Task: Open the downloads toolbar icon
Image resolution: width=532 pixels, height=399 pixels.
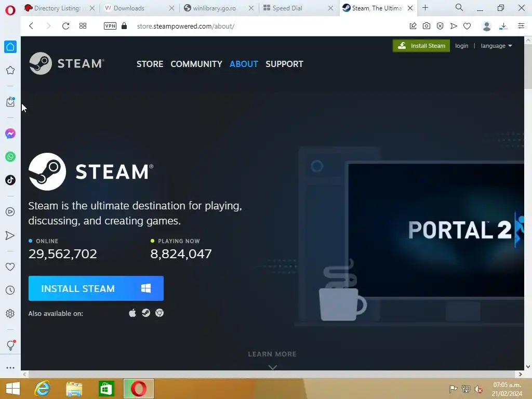Action: click(x=503, y=26)
